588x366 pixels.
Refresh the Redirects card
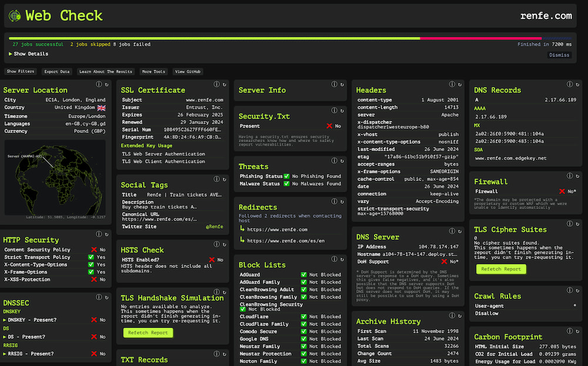click(342, 202)
